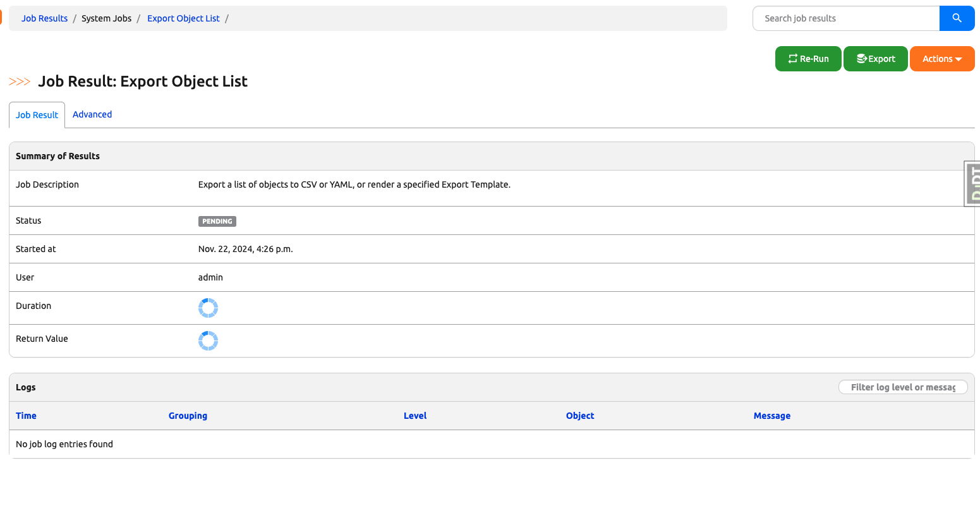This screenshot has height=506, width=980.
Task: Sort logs by Time column
Action: pos(26,416)
